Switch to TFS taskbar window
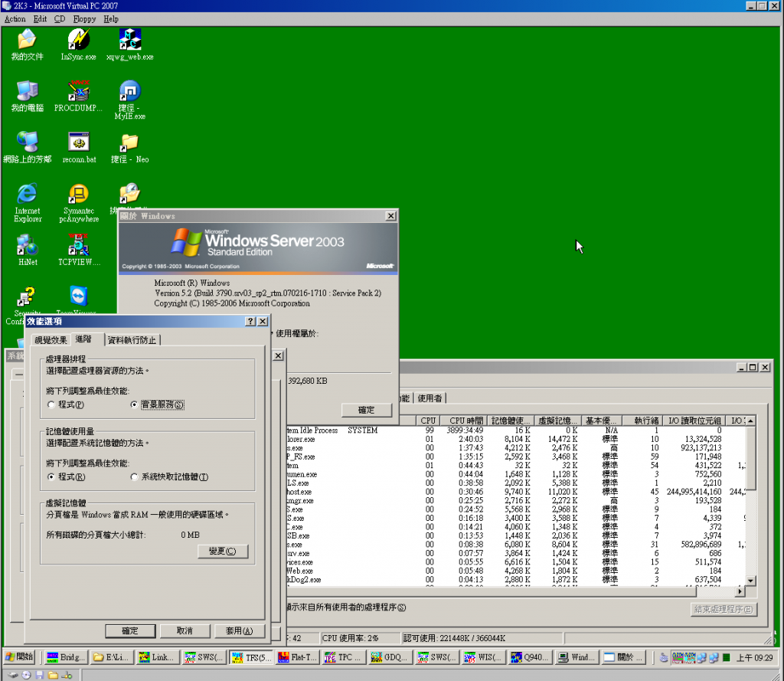 (x=253, y=657)
